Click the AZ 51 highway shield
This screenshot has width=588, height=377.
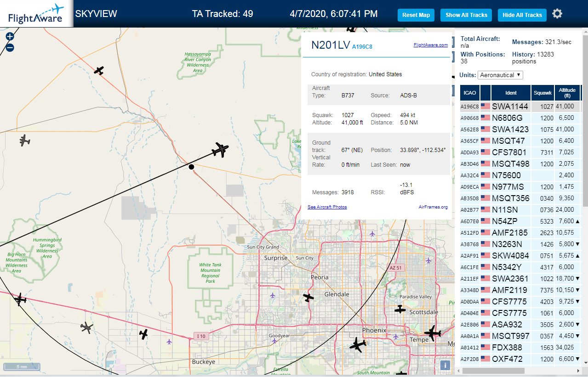395,268
